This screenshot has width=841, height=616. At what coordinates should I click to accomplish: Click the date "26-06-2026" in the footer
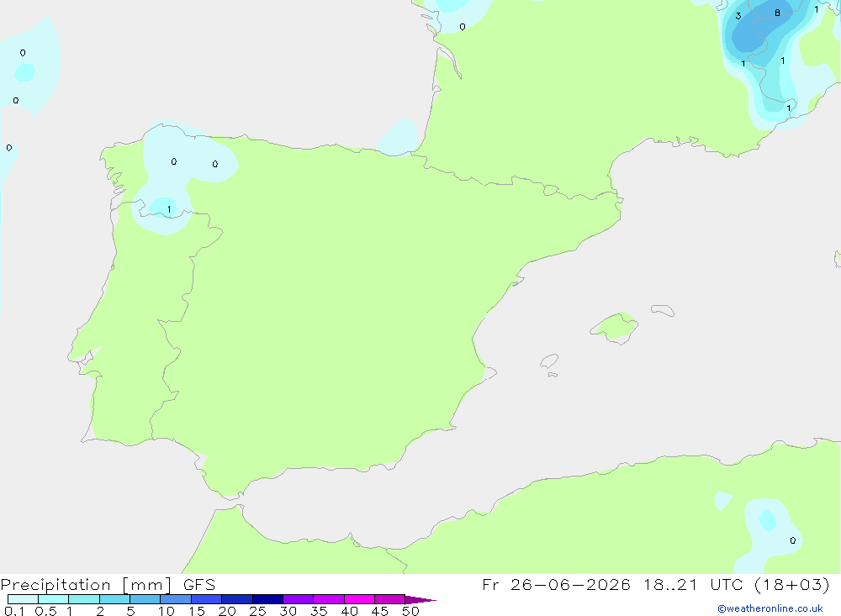570,584
